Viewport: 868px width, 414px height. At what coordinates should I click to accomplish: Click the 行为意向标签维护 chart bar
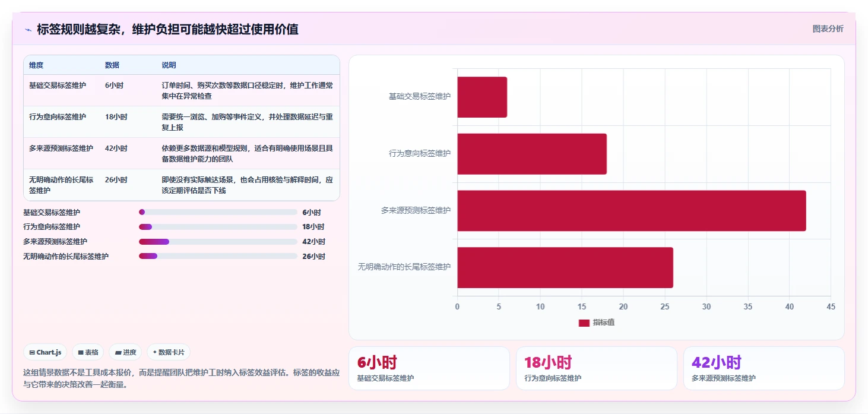click(x=532, y=154)
